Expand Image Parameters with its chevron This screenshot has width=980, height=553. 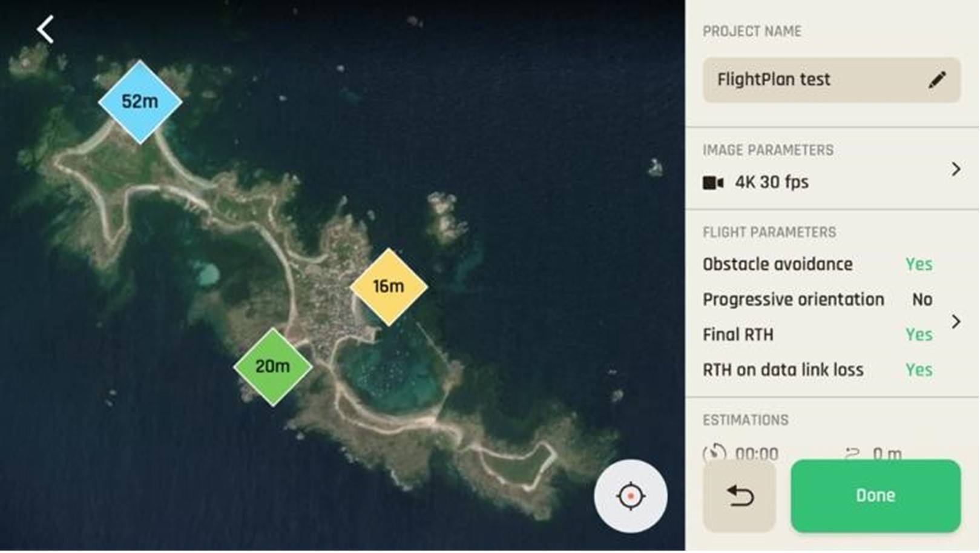pyautogui.click(x=955, y=169)
